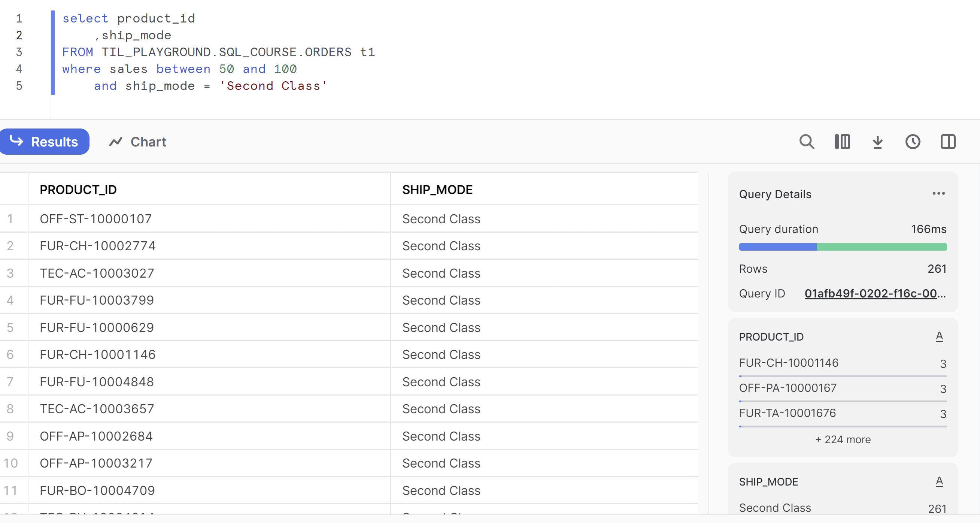Click the PRODUCT_ID column header
This screenshot has height=523, width=980.
click(x=78, y=190)
